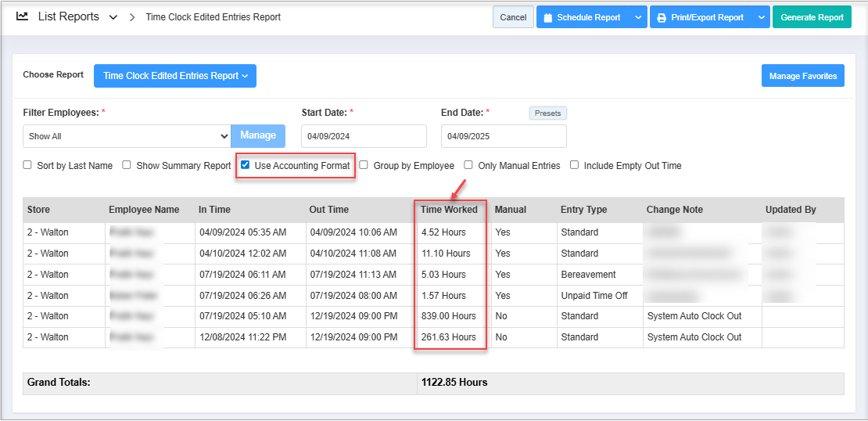Open the Time Clock Edited Entries Report selector
This screenshot has width=868, height=421.
pyautogui.click(x=175, y=76)
